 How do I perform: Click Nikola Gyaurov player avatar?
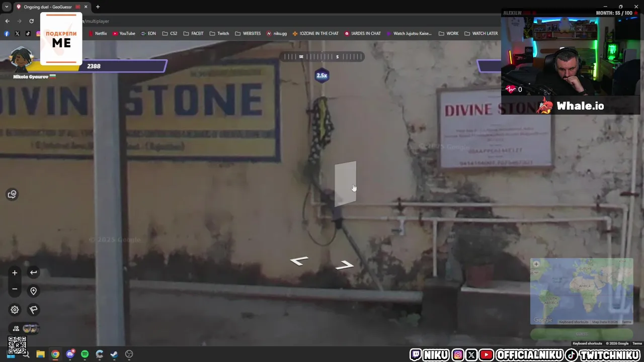click(21, 59)
